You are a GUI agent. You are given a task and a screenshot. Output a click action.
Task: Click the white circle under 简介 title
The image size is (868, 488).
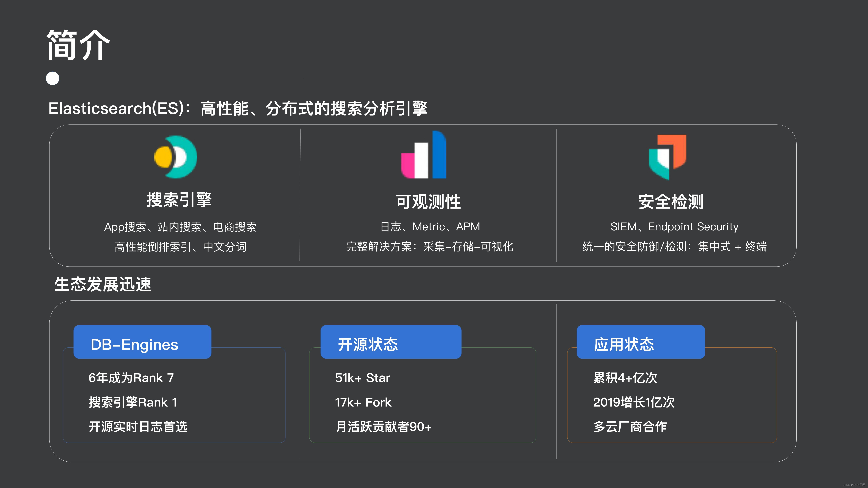tap(53, 78)
